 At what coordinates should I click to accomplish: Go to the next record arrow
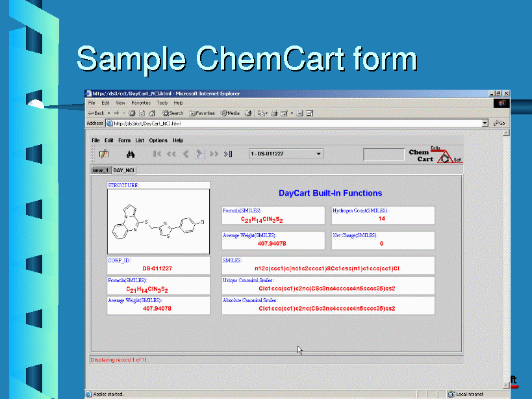pyautogui.click(x=199, y=154)
